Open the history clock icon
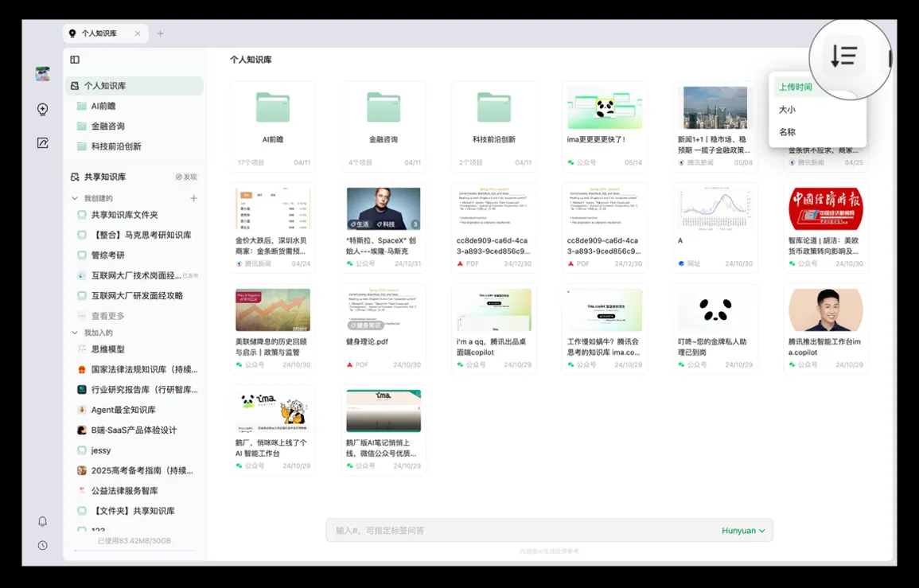 point(43,546)
